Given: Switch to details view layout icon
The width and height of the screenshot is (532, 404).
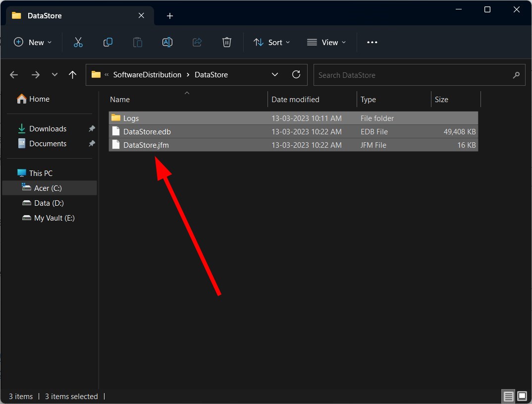Looking at the screenshot, I should coord(509,396).
